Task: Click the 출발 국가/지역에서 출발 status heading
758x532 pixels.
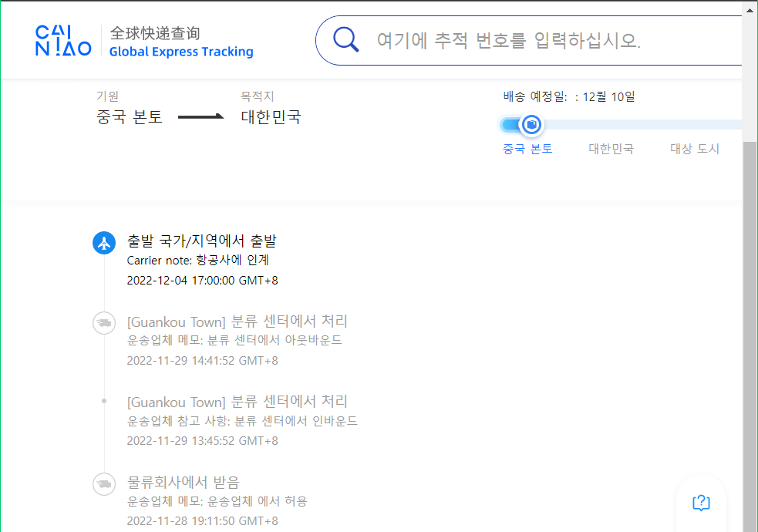Action: [201, 241]
